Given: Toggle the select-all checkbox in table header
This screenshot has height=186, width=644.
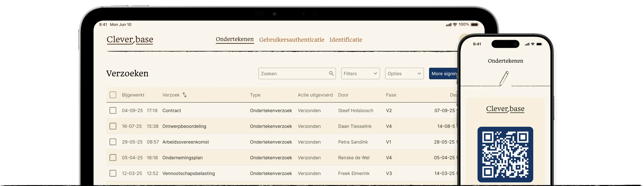Looking at the screenshot, I should 113,95.
